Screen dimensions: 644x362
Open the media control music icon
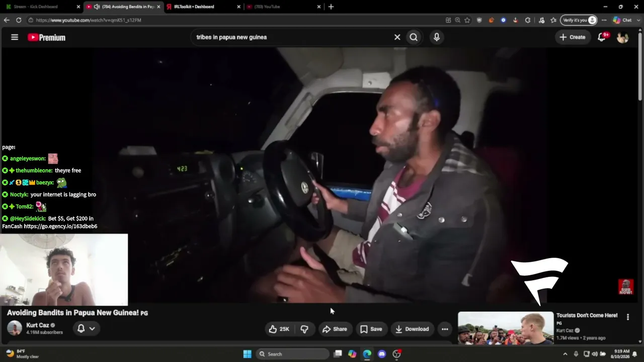click(541, 20)
